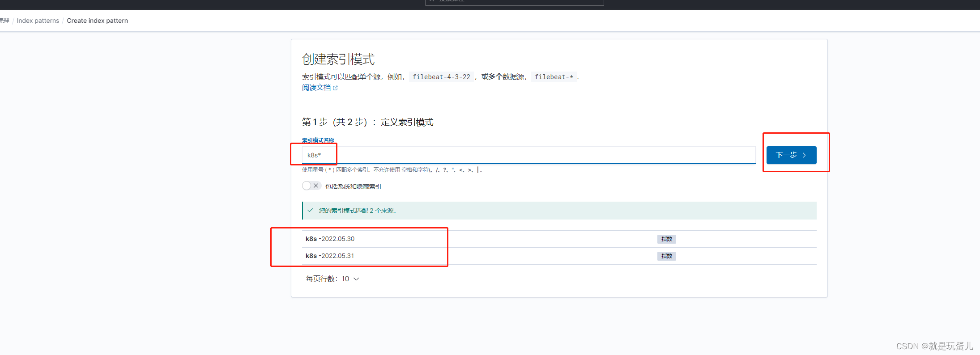The width and height of the screenshot is (980, 355).
Task: Click the 创建索引模式 heading
Action: (x=338, y=59)
